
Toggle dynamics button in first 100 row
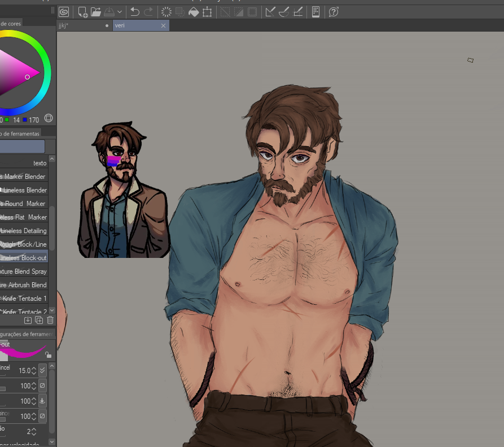42,385
